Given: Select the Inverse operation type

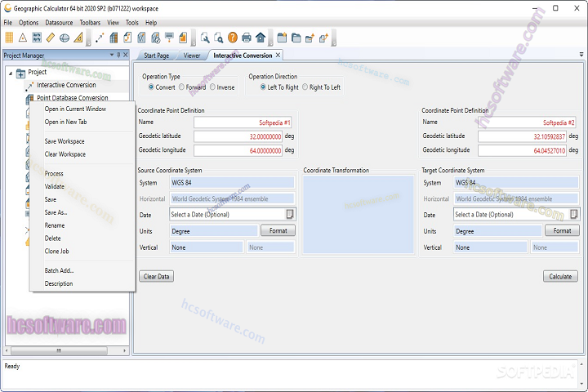Looking at the screenshot, I should click(x=213, y=87).
